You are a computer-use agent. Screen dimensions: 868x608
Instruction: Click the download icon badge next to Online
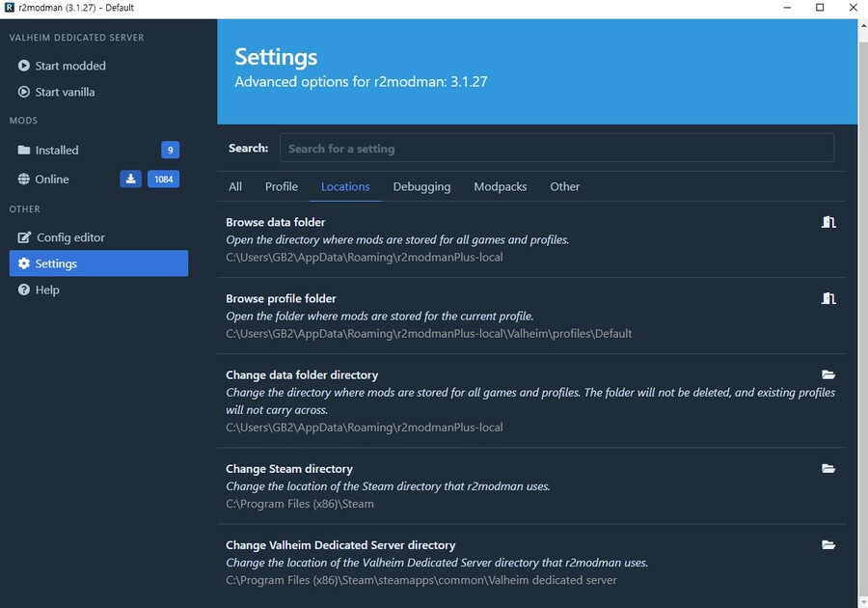[131, 179]
